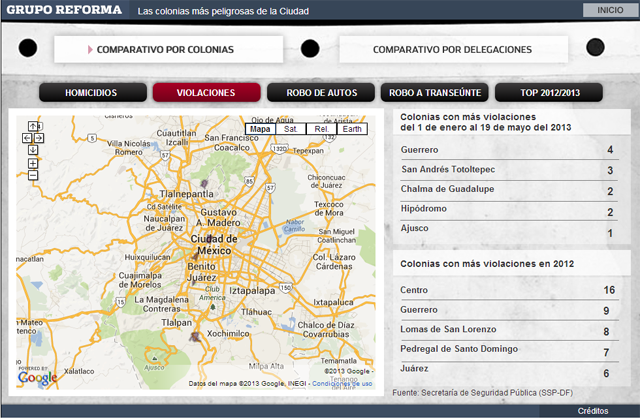Zoom in the map with plus button

click(x=33, y=162)
